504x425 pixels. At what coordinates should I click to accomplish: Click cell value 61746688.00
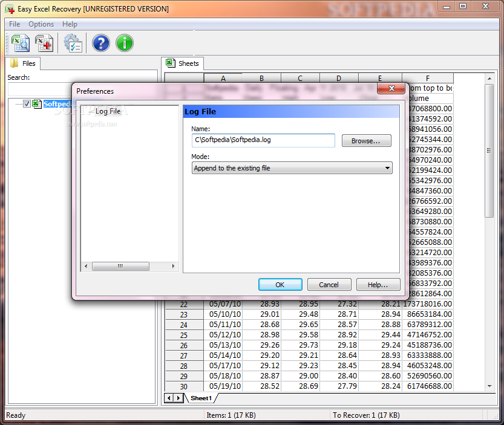click(428, 386)
